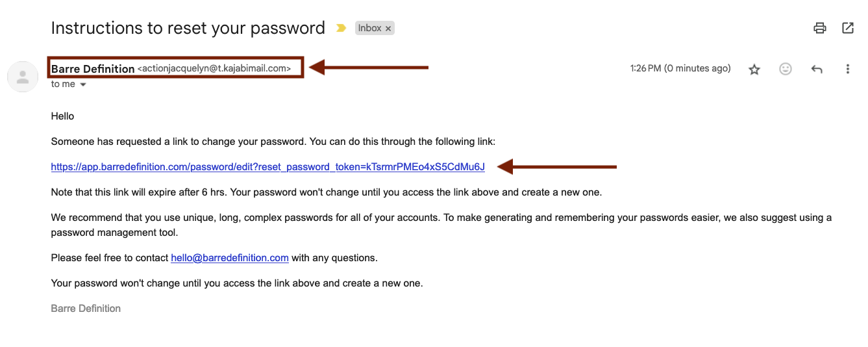Click the hello@barredefinition.com email link
Image resolution: width=868 pixels, height=347 pixels.
pyautogui.click(x=230, y=258)
